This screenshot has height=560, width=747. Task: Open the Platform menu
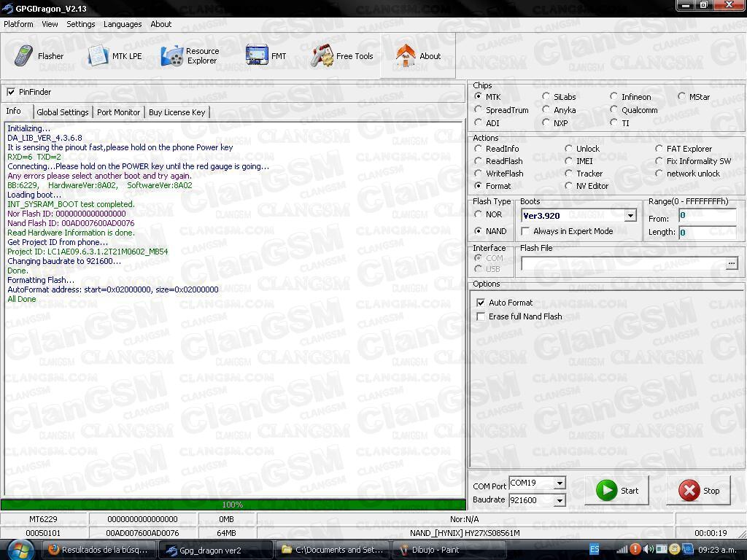[x=18, y=24]
